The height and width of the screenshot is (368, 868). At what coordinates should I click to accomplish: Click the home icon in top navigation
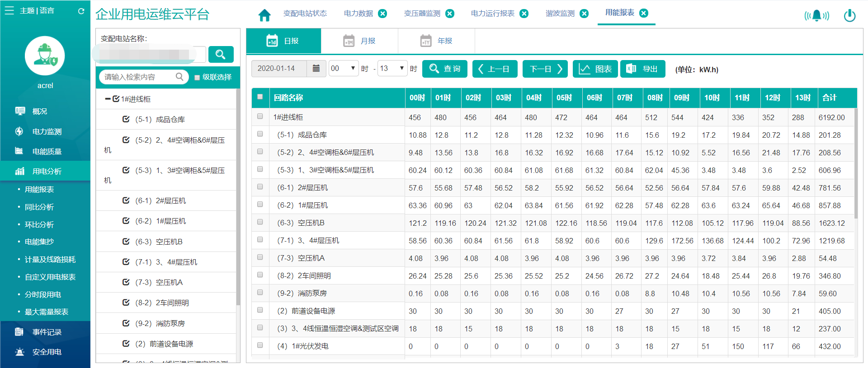(x=264, y=15)
